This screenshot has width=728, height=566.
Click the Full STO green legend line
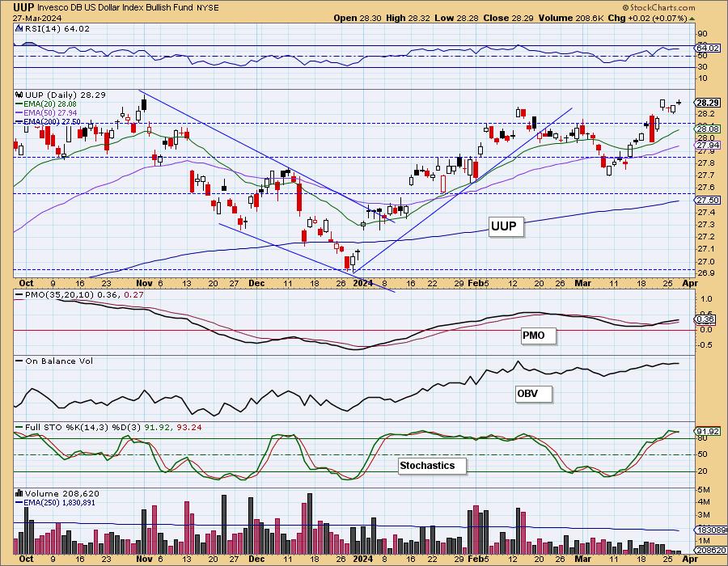pyautogui.click(x=19, y=427)
